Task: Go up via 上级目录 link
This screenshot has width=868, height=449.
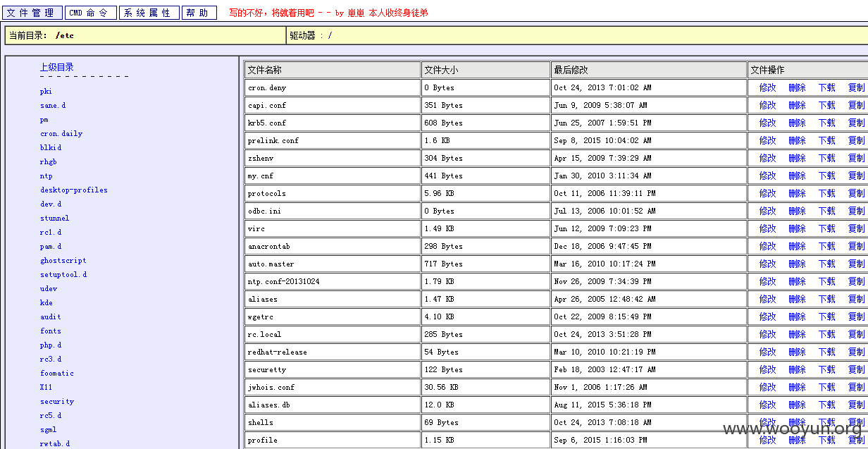Action: tap(56, 68)
